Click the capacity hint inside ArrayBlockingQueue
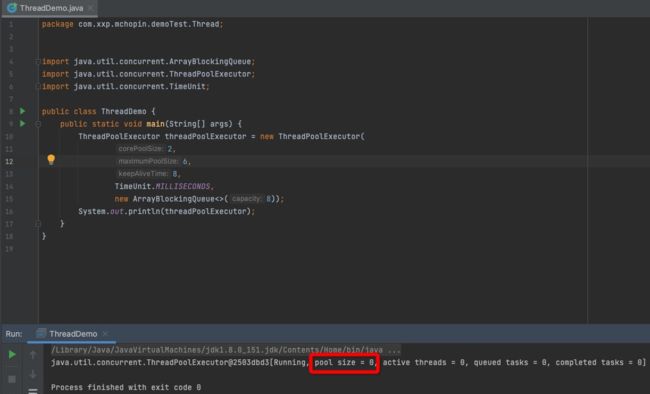Image resolution: width=650 pixels, height=394 pixels. click(x=246, y=199)
